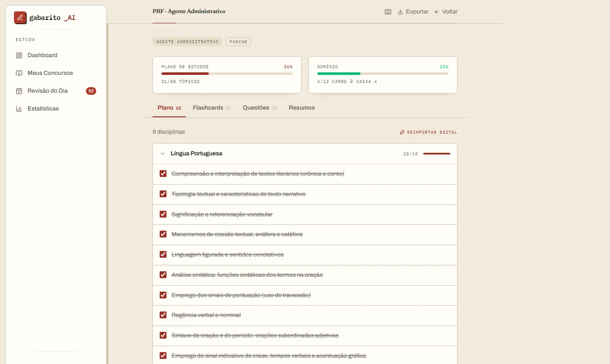Click the 'PRF - Agente Administrativo' title
The image size is (610, 364).
click(189, 11)
